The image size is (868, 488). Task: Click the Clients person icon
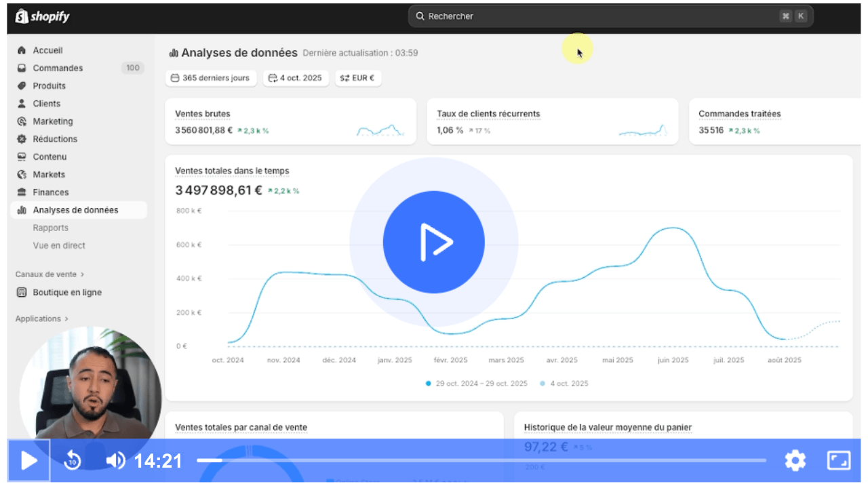22,104
